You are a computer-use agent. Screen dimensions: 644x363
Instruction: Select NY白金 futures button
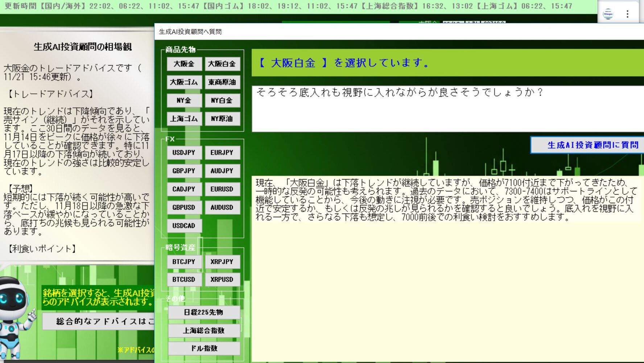click(x=222, y=101)
